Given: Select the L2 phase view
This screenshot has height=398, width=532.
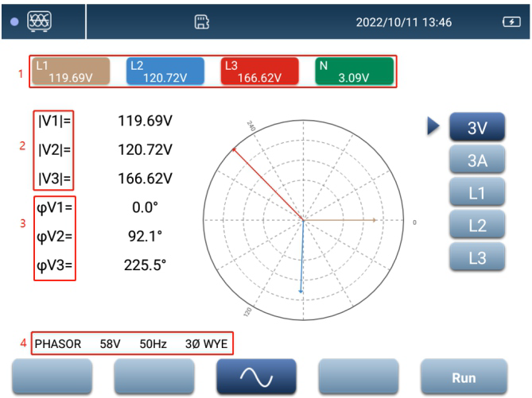Looking at the screenshot, I should pyautogui.click(x=476, y=225).
